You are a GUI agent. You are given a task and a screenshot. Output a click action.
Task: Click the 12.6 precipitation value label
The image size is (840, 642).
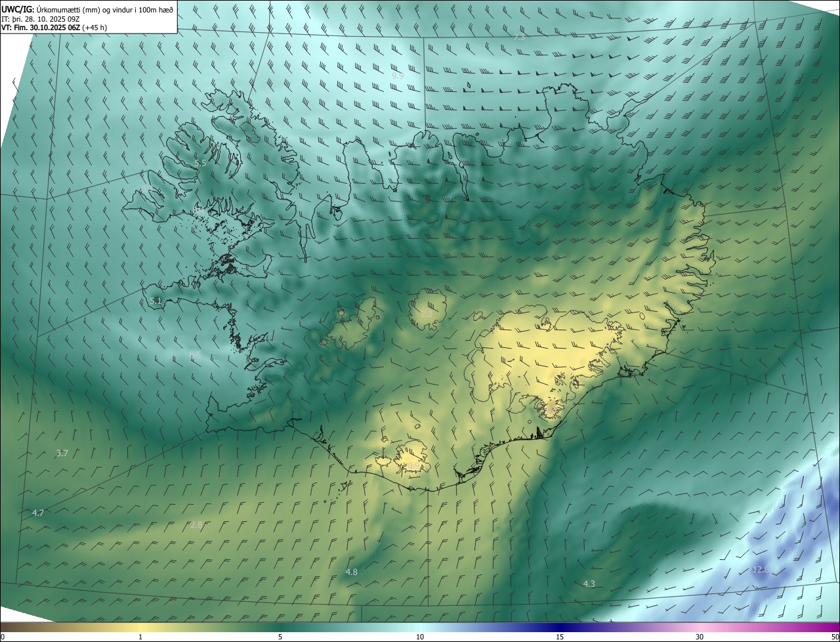761,569
